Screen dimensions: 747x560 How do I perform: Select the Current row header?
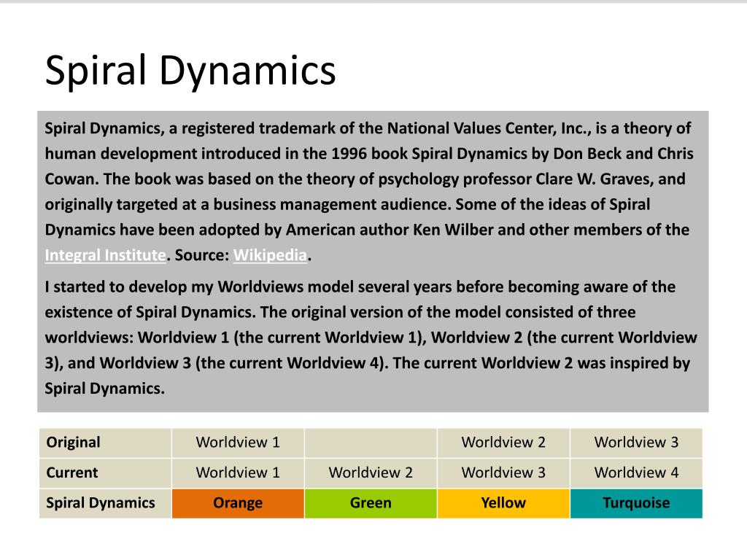[x=105, y=472]
